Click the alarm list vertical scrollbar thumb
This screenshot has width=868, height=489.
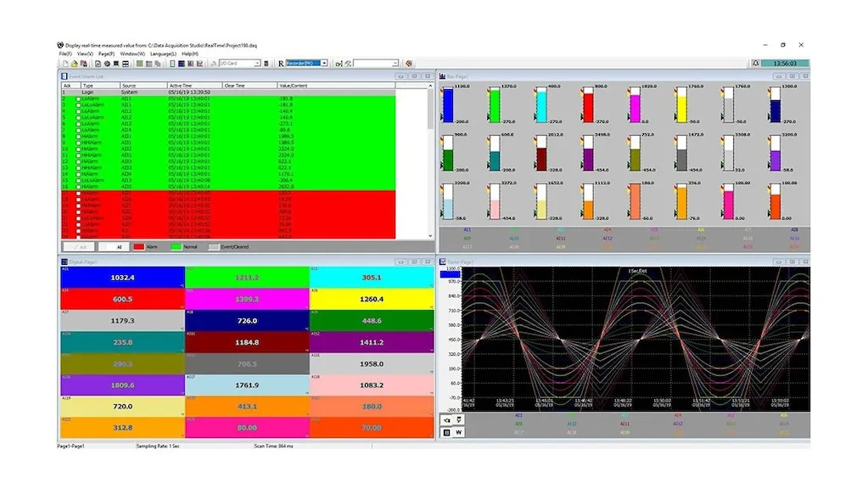(x=430, y=109)
